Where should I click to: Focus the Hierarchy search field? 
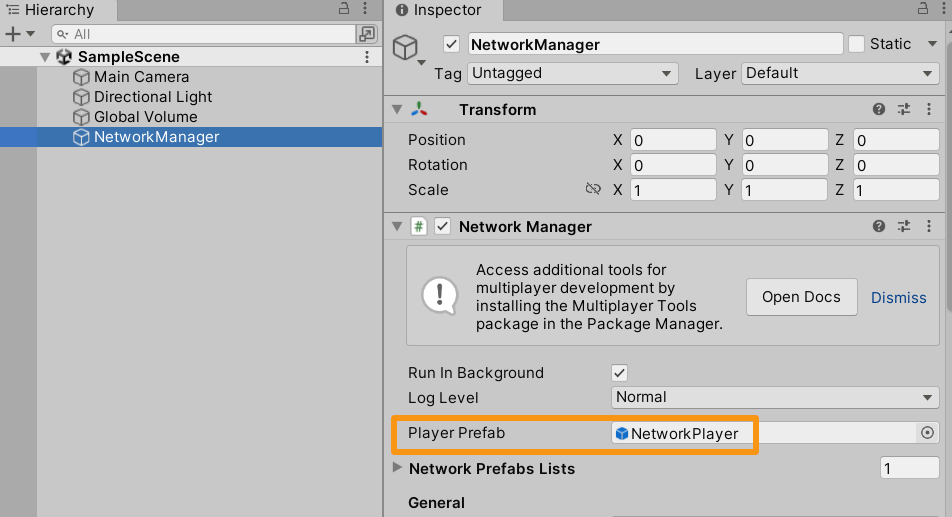pyautogui.click(x=203, y=34)
